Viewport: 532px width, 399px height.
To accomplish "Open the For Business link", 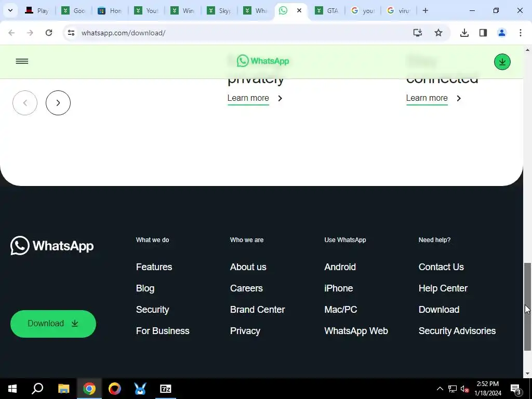I will coord(163,331).
